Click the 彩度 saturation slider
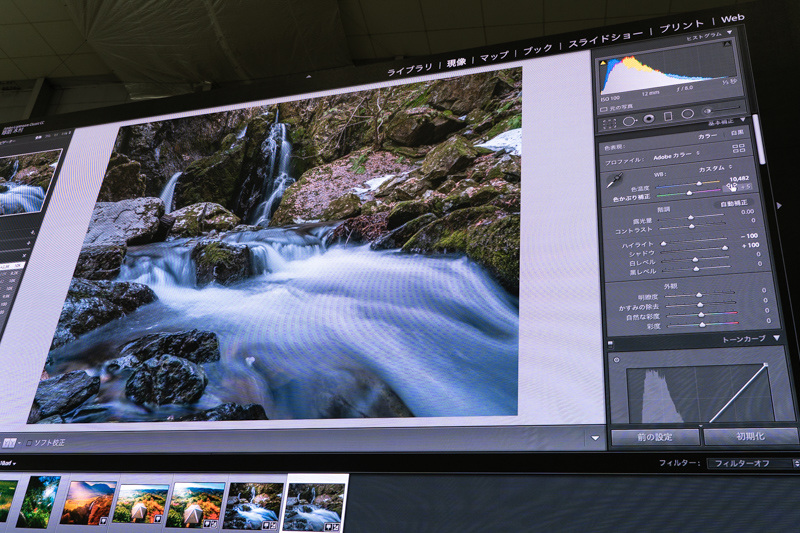This screenshot has height=533, width=800. (x=703, y=324)
